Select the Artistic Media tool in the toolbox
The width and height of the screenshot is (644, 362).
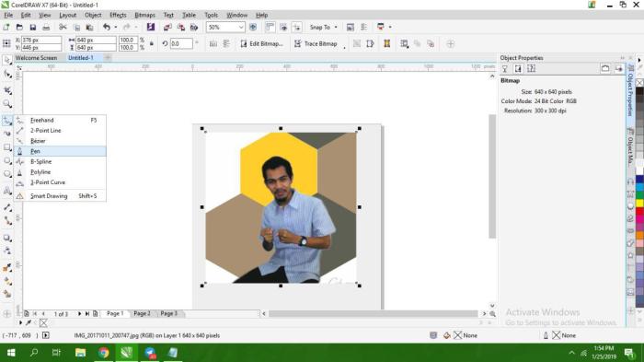(7, 134)
